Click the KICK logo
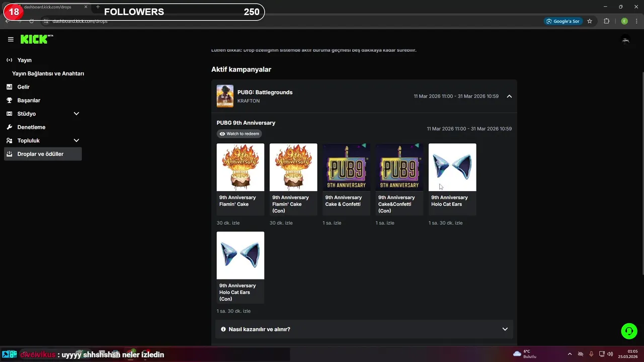 [x=37, y=39]
